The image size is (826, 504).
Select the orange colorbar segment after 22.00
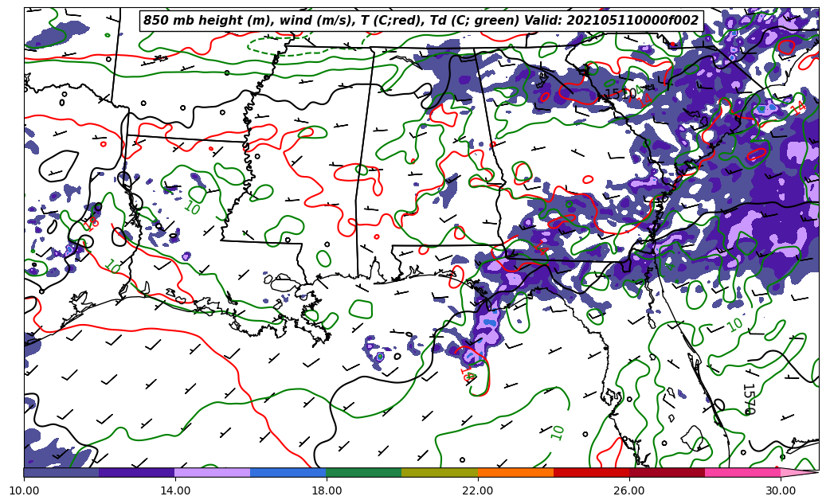tap(515, 472)
